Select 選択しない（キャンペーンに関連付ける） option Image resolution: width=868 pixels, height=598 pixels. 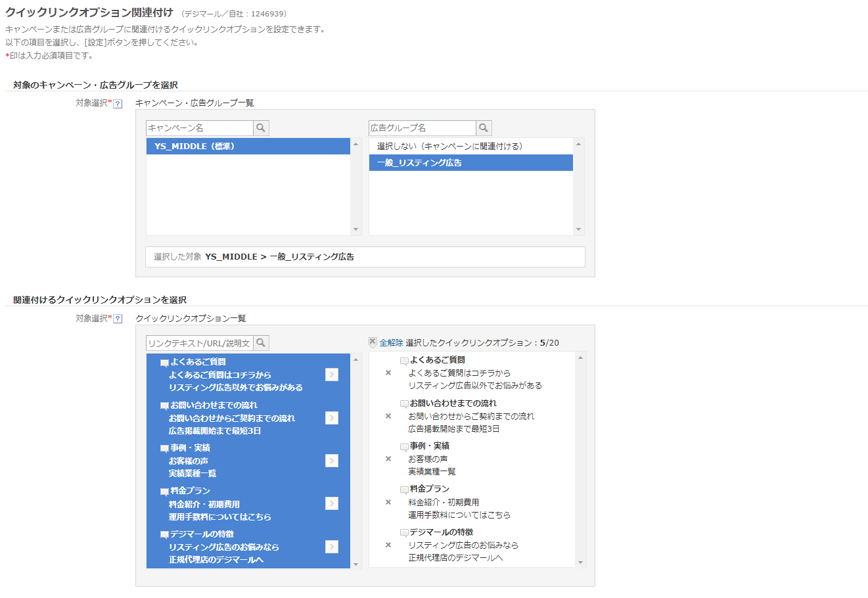point(471,147)
